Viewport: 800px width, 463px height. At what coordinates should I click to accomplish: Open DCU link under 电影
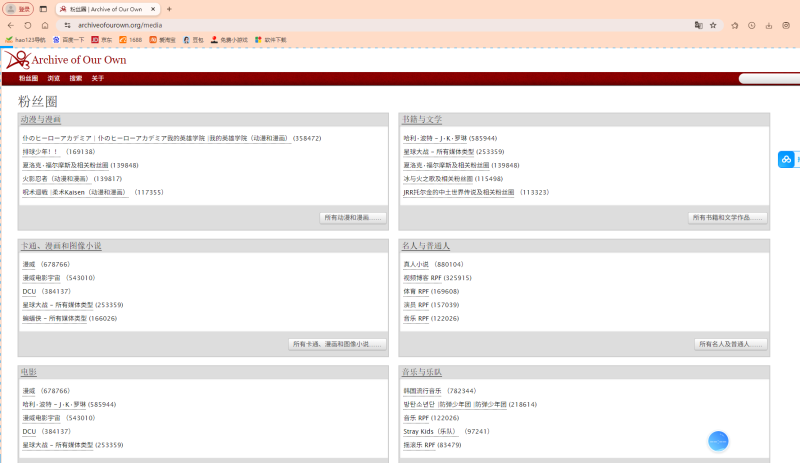tap(29, 431)
